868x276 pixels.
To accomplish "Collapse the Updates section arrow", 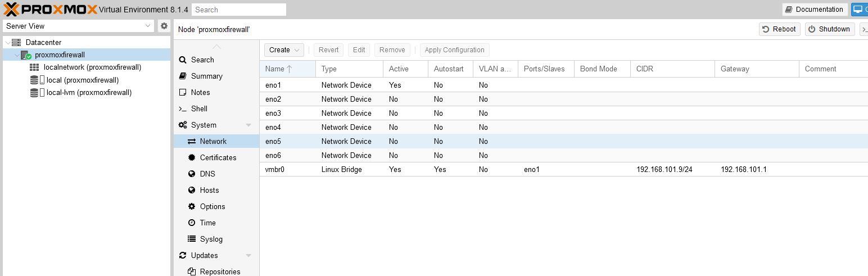I will 248,256.
